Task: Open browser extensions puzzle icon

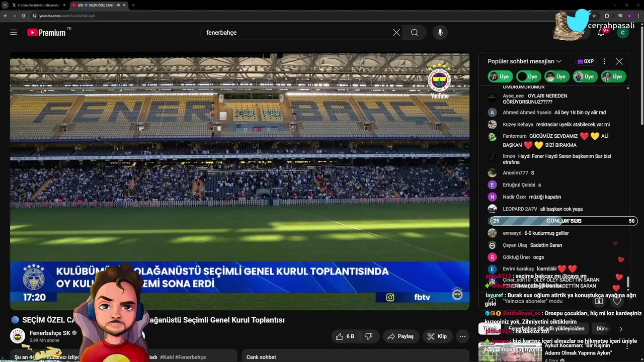Action: point(607,16)
